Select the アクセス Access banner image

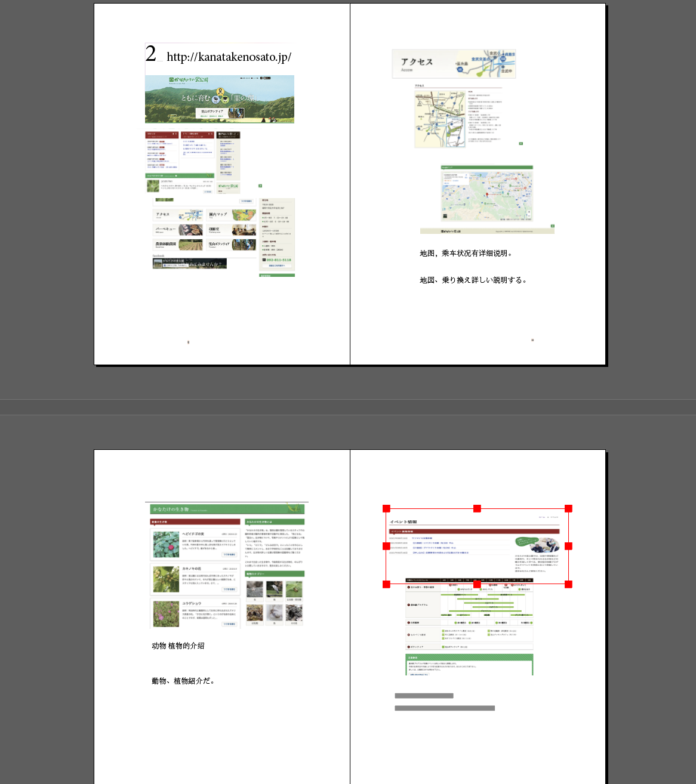pos(454,64)
